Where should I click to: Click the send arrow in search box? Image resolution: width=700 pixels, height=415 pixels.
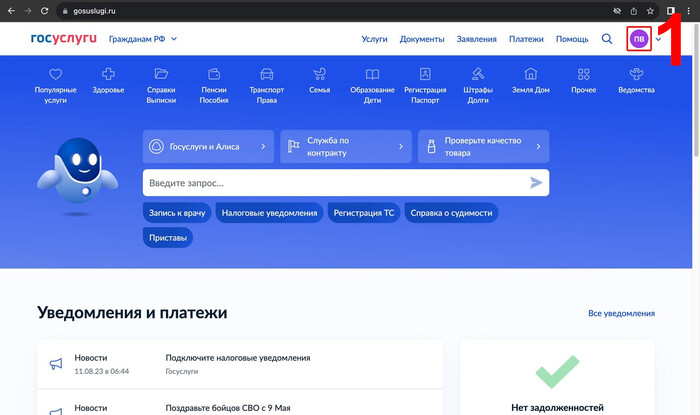(x=536, y=183)
